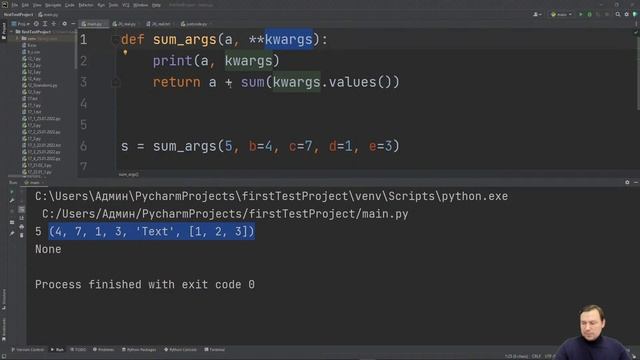Open the Version Control tool window
This screenshot has height=360, width=640.
(x=28, y=350)
